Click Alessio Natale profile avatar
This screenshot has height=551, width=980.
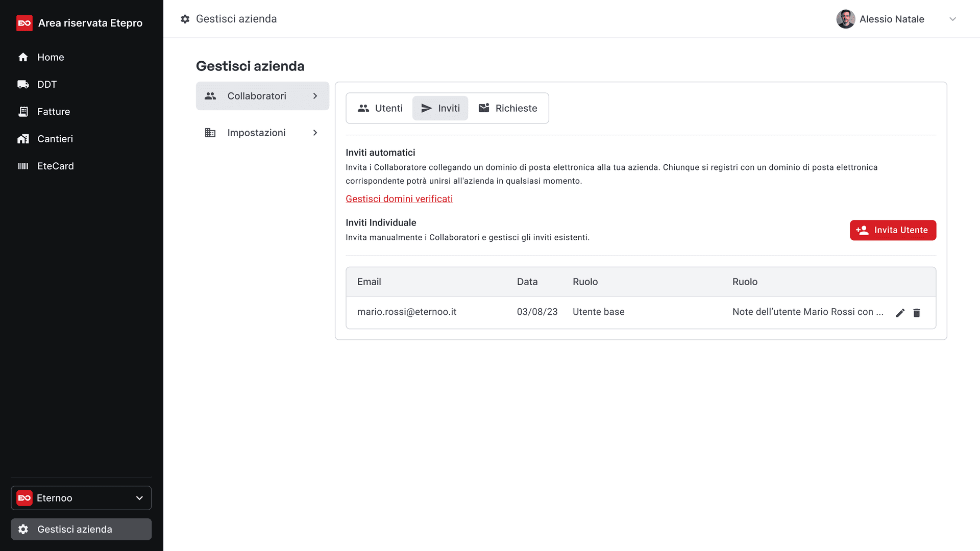[845, 19]
